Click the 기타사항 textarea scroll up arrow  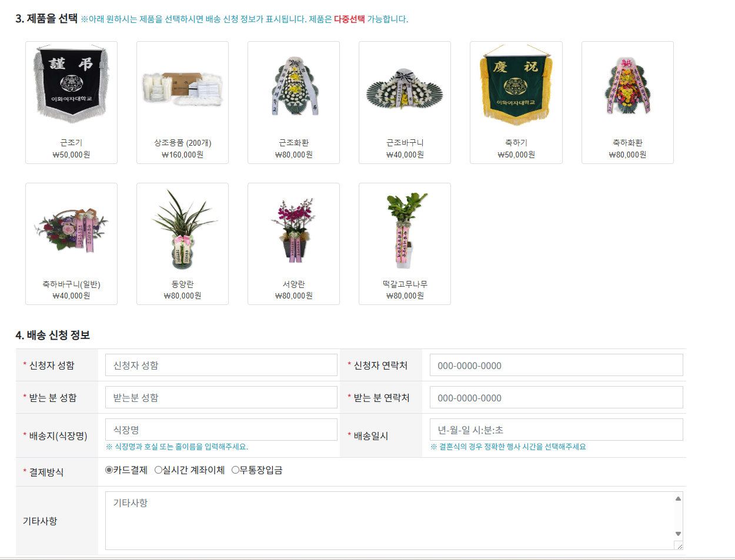tap(678, 498)
